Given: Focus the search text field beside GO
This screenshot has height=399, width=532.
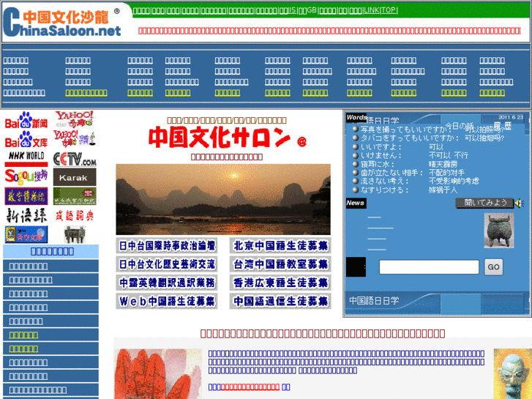Looking at the screenshot, I should point(429,267).
